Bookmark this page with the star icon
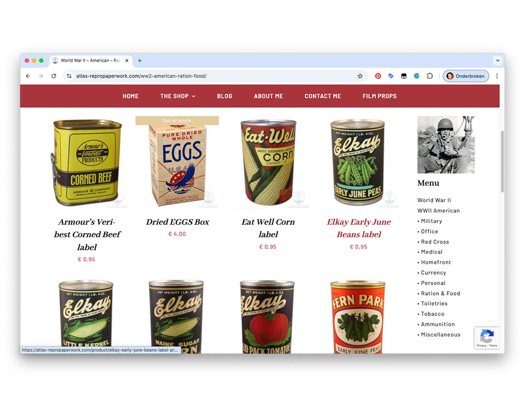 click(360, 76)
